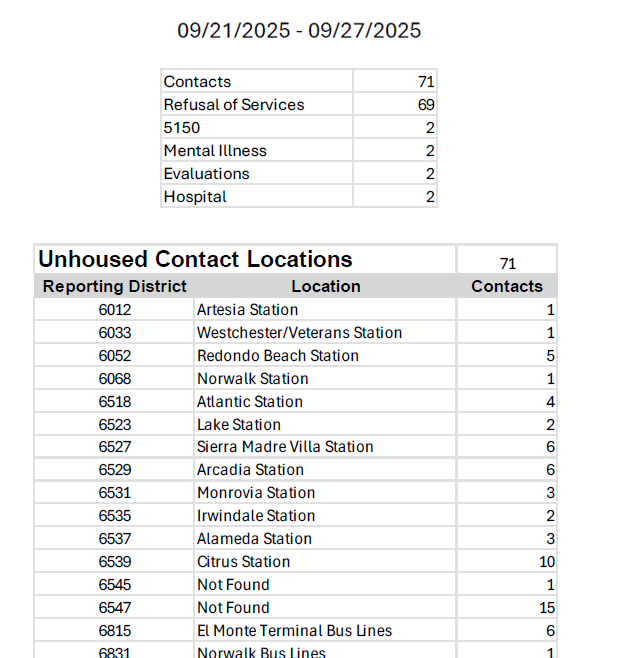Select the Refusal of Services row label
The image size is (617, 658).
point(234,105)
